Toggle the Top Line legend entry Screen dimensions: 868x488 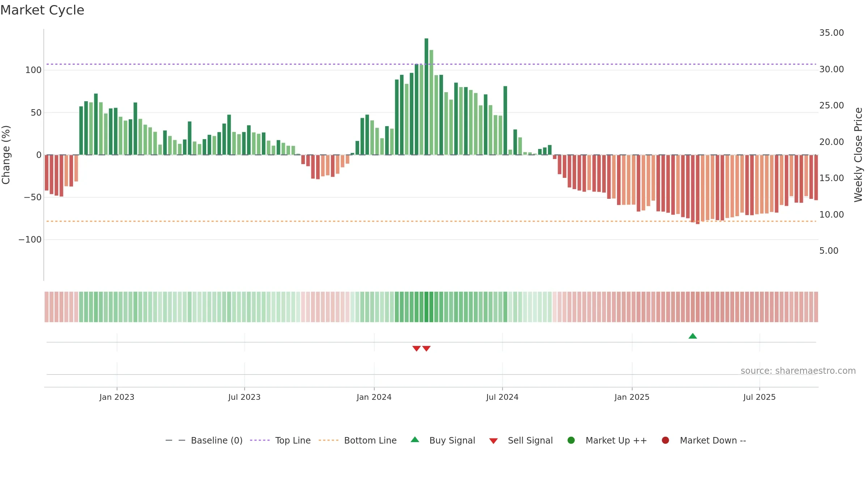[x=280, y=440]
